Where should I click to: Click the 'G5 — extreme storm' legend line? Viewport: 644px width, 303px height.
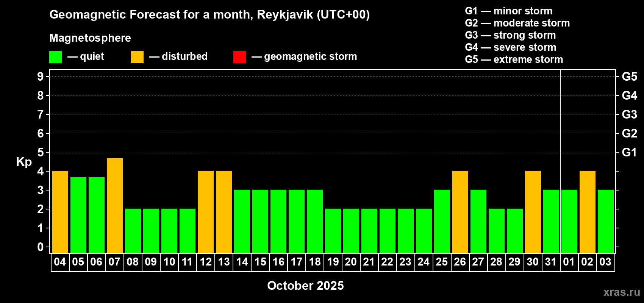(x=514, y=59)
